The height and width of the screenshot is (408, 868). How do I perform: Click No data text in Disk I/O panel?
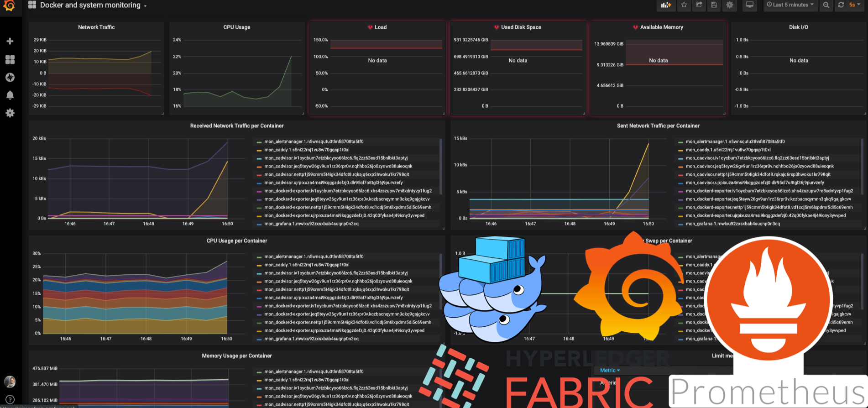[x=799, y=61]
